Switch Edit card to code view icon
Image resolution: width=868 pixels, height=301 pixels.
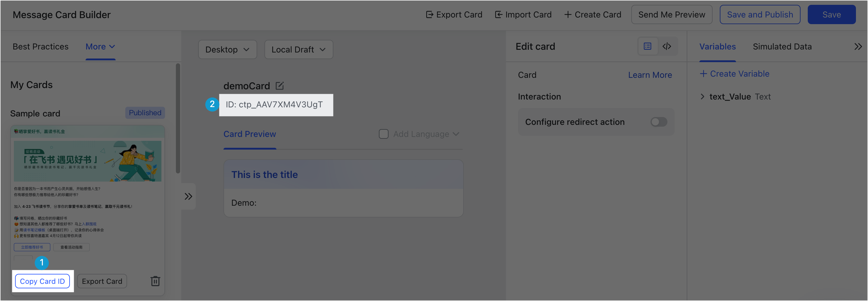pyautogui.click(x=667, y=46)
